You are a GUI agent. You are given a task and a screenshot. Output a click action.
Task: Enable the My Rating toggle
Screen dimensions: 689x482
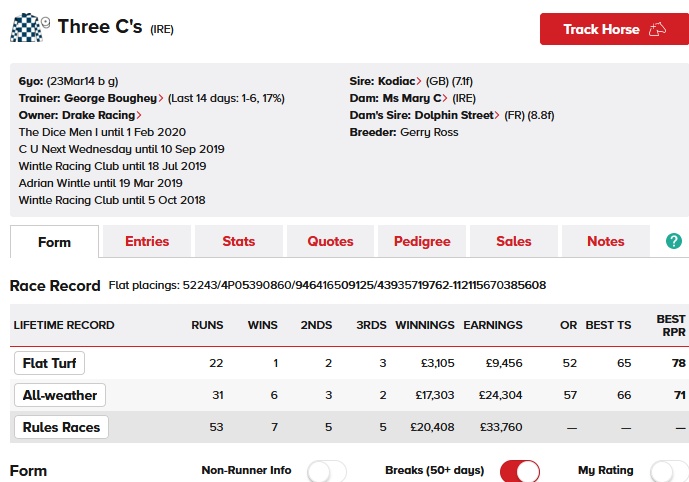(668, 470)
